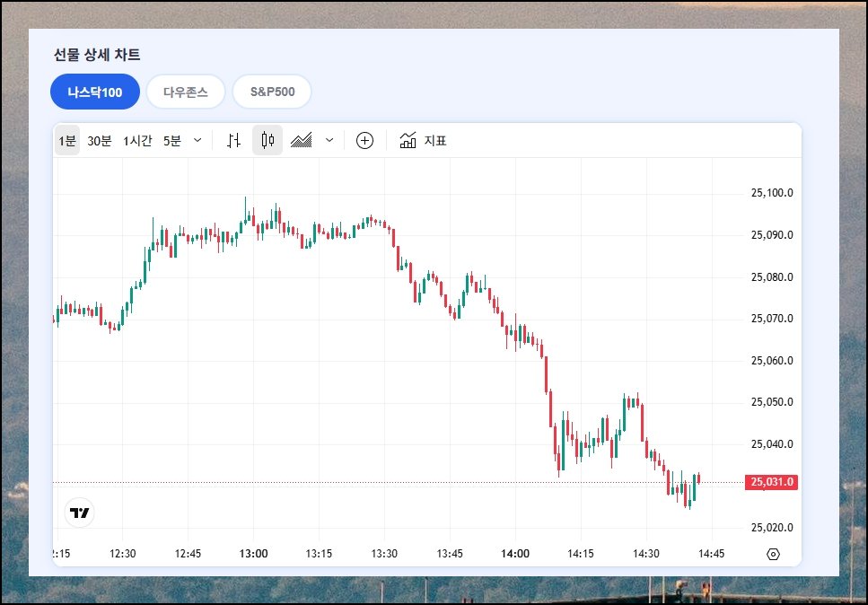Click the 12:30 time axis label
Image resolution: width=868 pixels, height=605 pixels.
pos(122,554)
